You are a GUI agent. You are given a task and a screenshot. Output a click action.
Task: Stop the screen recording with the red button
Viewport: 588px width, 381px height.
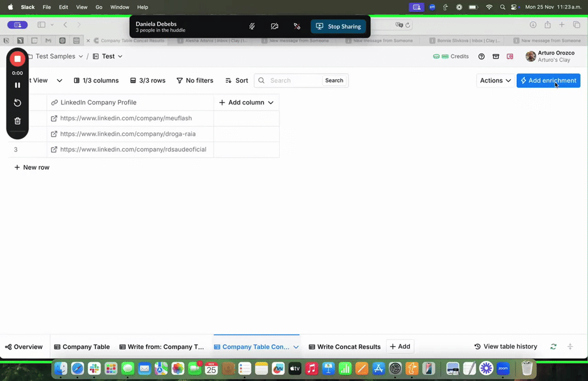tap(17, 59)
